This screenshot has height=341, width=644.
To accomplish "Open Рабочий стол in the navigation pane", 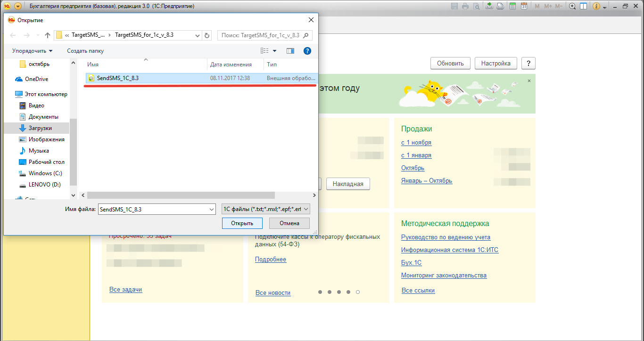I will point(41,162).
